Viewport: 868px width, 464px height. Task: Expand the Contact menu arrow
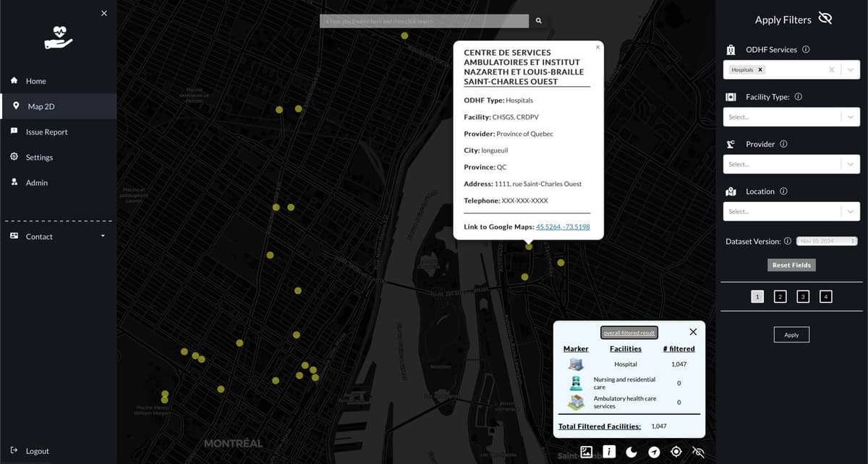point(103,236)
